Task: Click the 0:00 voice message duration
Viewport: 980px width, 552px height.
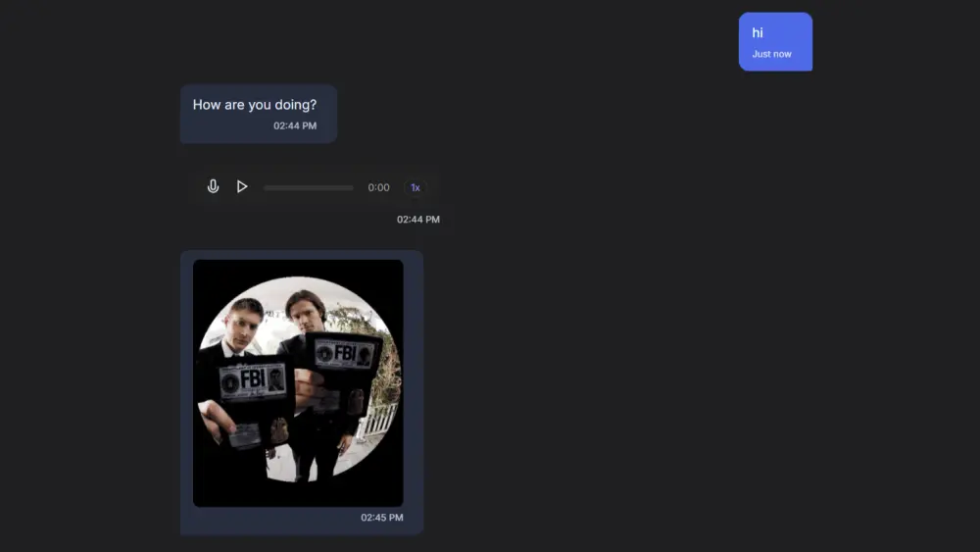Action: point(378,187)
